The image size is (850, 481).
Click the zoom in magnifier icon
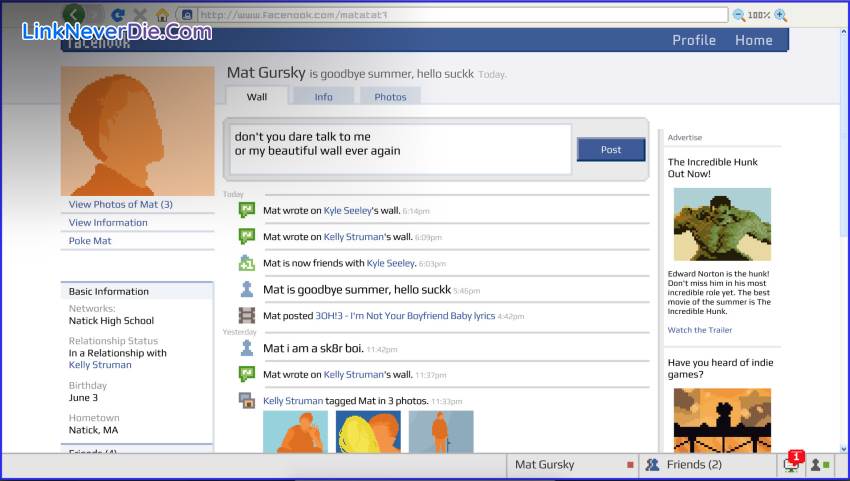tap(781, 15)
